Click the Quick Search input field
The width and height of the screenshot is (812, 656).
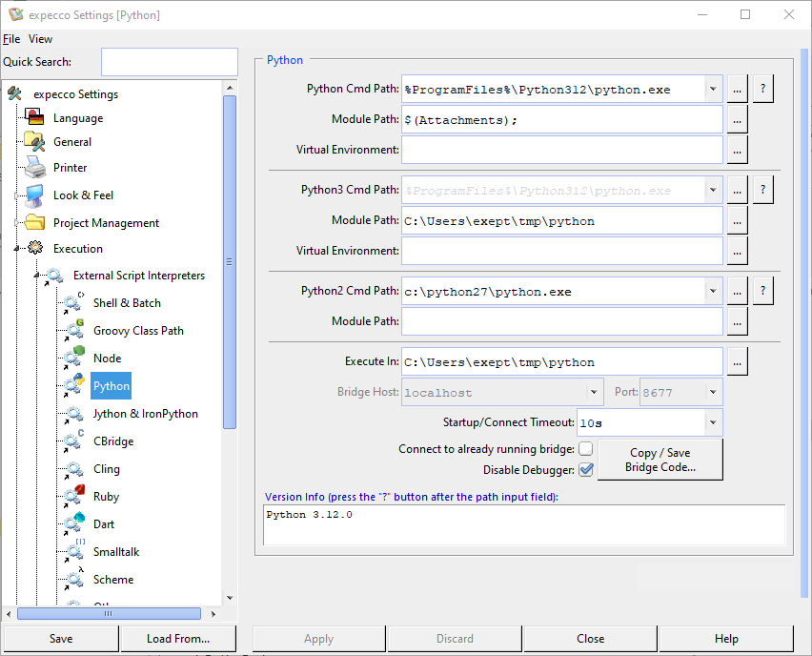[x=169, y=62]
